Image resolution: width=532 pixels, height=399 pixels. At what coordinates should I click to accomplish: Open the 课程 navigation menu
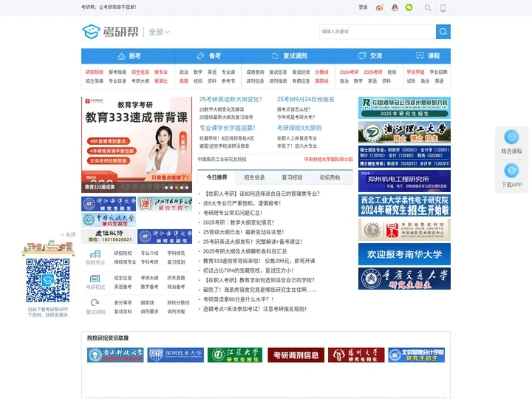[427, 56]
